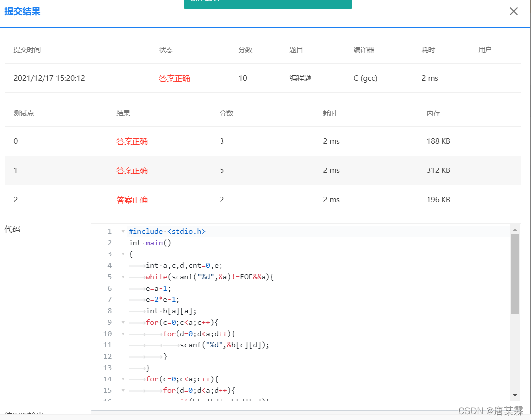Image resolution: width=531 pixels, height=420 pixels.
Task: Open the 答案正确 status for the submission
Action: (174, 78)
